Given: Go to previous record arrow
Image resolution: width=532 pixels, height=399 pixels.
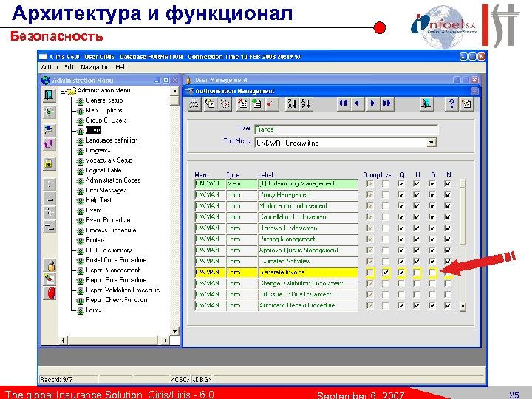Looking at the screenshot, I should 358,103.
